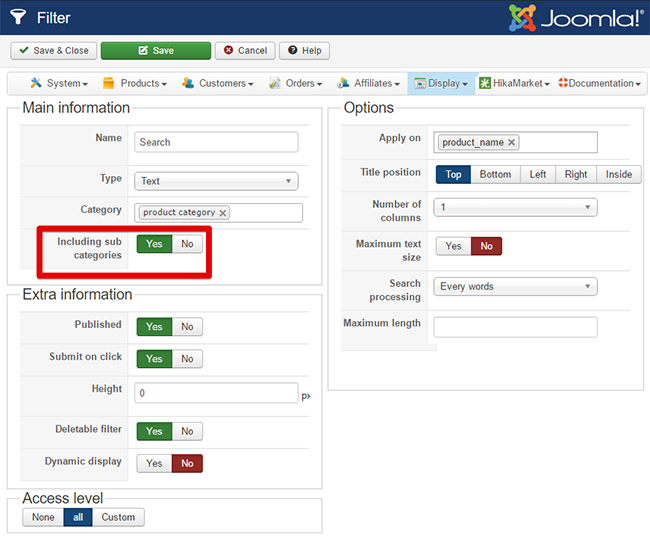Click the Filter funnel icon in header
650x540 pixels.
point(18,17)
